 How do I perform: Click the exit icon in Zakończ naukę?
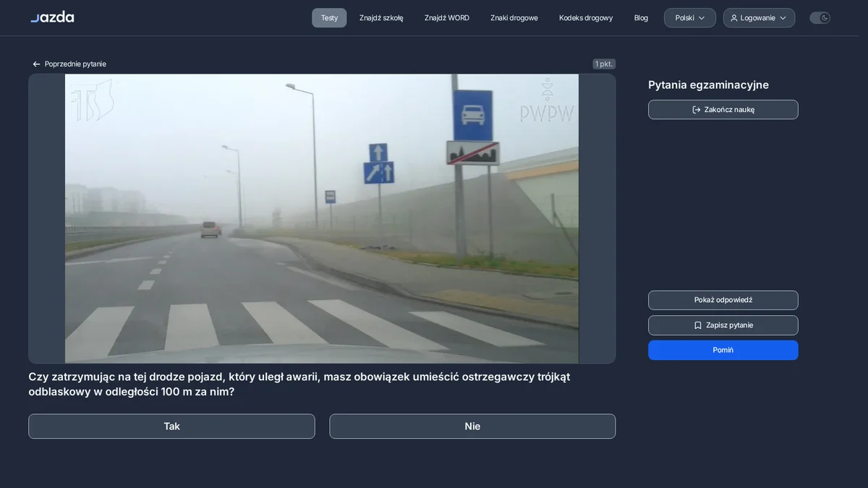coord(697,110)
